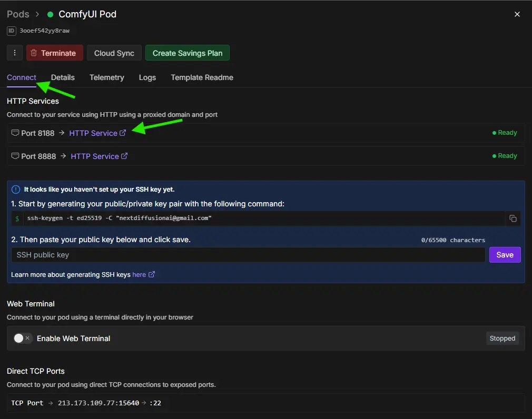Viewport: 532px width, 419px height.
Task: Close the ComfyUI Pod panel
Action: click(x=517, y=14)
